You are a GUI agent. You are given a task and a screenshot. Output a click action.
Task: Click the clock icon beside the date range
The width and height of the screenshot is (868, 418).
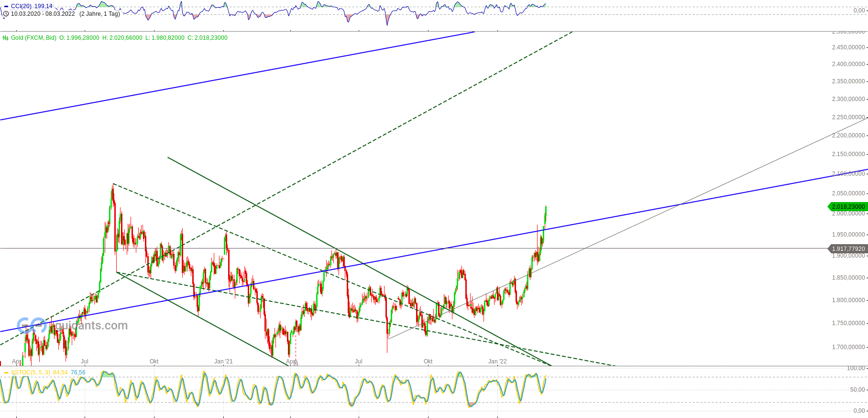point(6,14)
